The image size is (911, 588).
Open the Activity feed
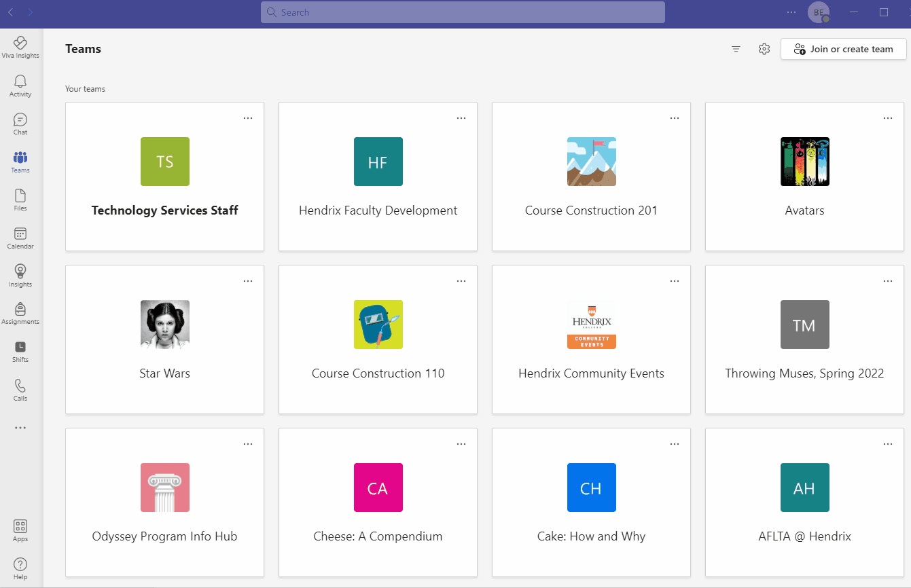click(x=20, y=86)
